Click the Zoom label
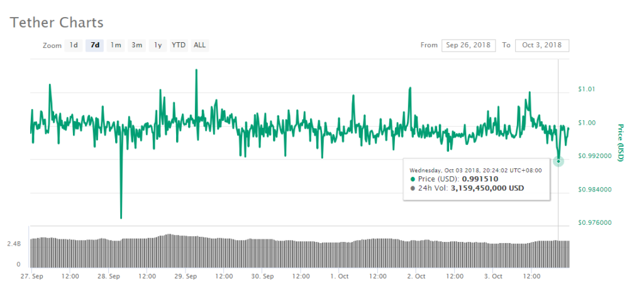Image resolution: width=644 pixels, height=291 pixels. click(x=52, y=46)
